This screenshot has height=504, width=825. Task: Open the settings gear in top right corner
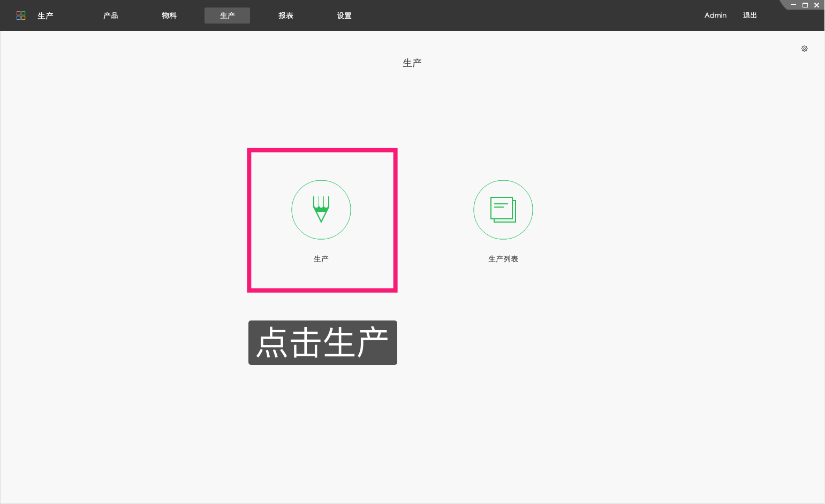point(804,48)
